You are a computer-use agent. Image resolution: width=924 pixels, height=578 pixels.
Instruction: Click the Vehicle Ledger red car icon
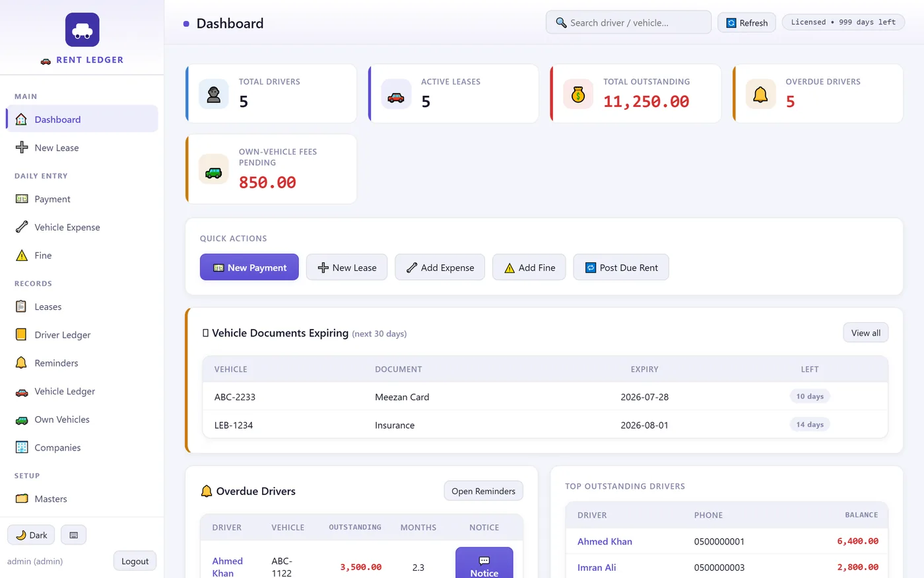22,392
